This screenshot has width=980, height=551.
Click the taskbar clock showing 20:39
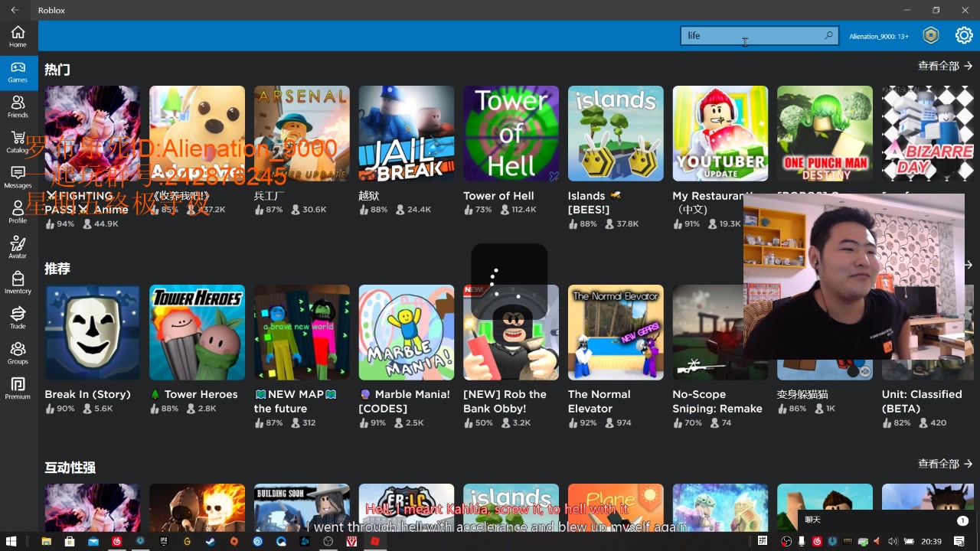click(931, 541)
